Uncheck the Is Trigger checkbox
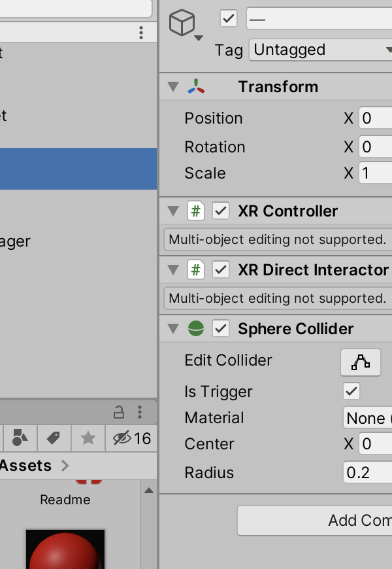 click(x=351, y=391)
